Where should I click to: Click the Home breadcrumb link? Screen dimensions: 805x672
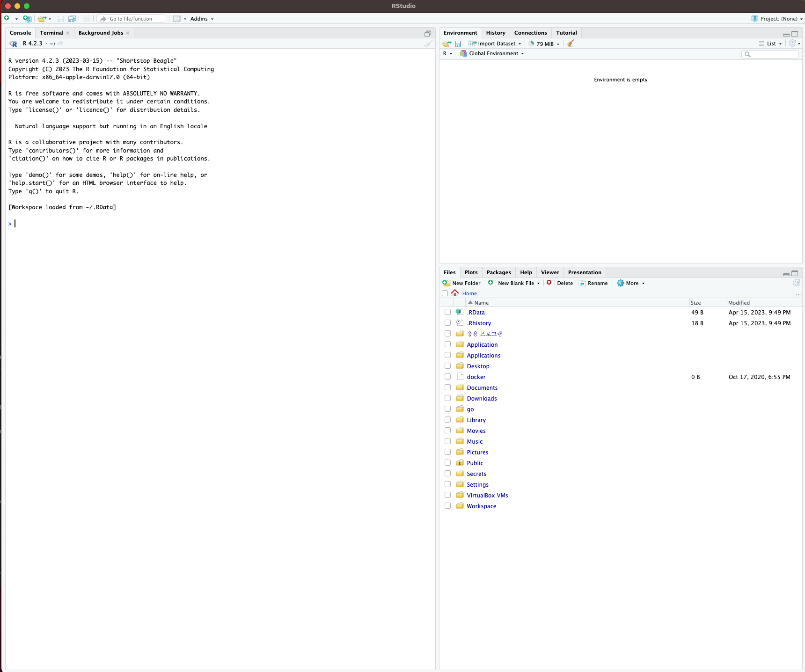click(x=469, y=293)
